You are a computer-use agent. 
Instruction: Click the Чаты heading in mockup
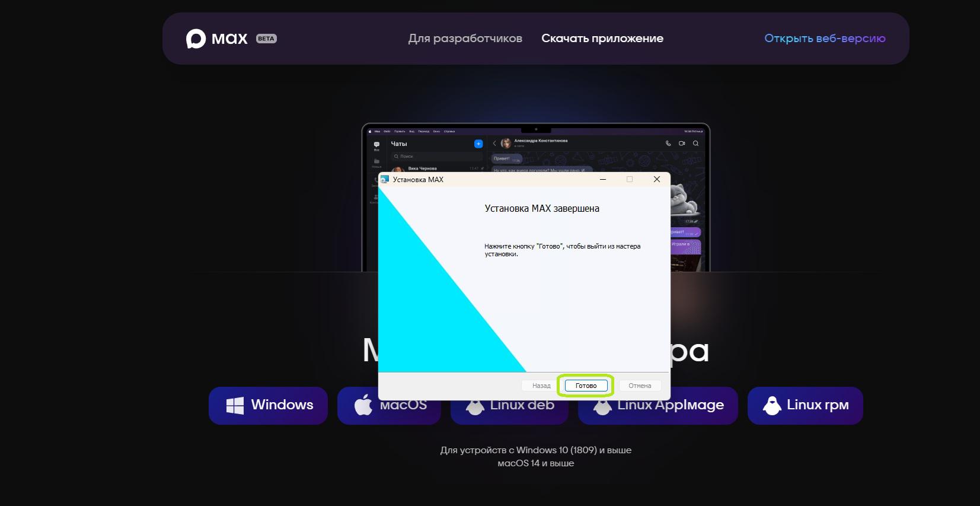(399, 144)
